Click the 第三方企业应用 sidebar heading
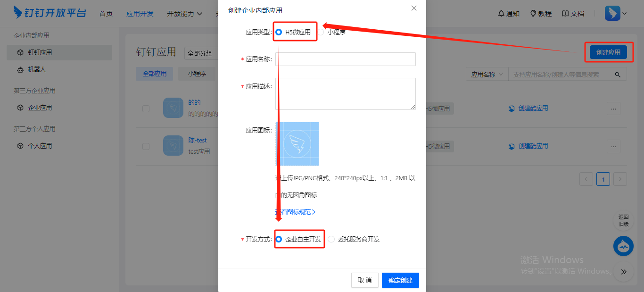Image resolution: width=644 pixels, height=292 pixels. 34,91
